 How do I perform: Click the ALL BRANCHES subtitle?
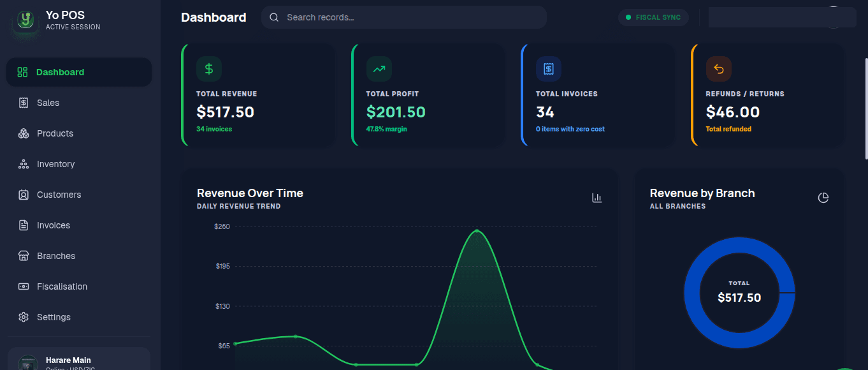pyautogui.click(x=677, y=206)
